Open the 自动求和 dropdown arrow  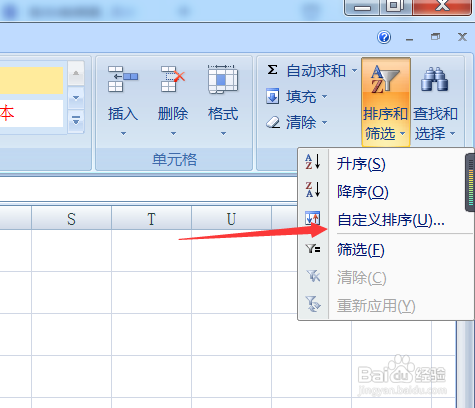click(354, 70)
